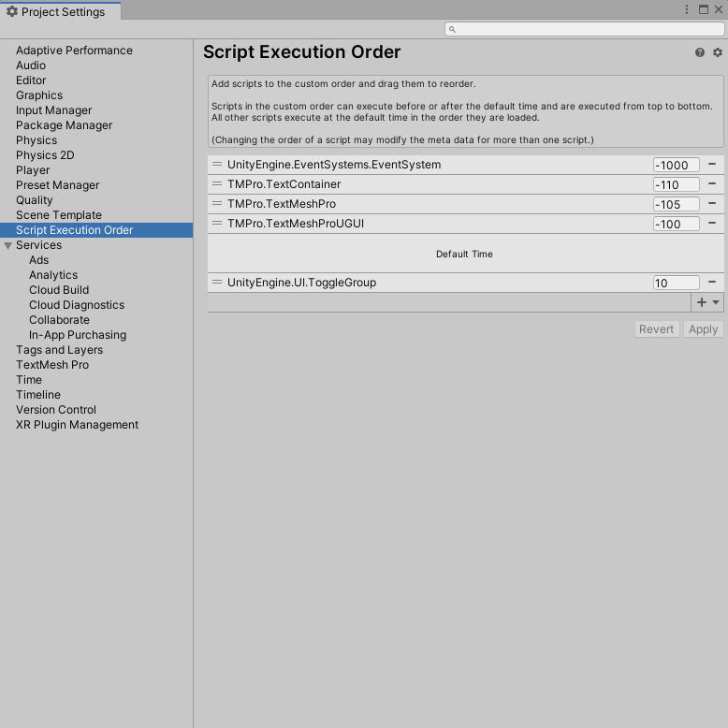Grab the drag handle of the TMPro.TextMeshProUGUI row
This screenshot has height=728, width=728.
click(217, 223)
